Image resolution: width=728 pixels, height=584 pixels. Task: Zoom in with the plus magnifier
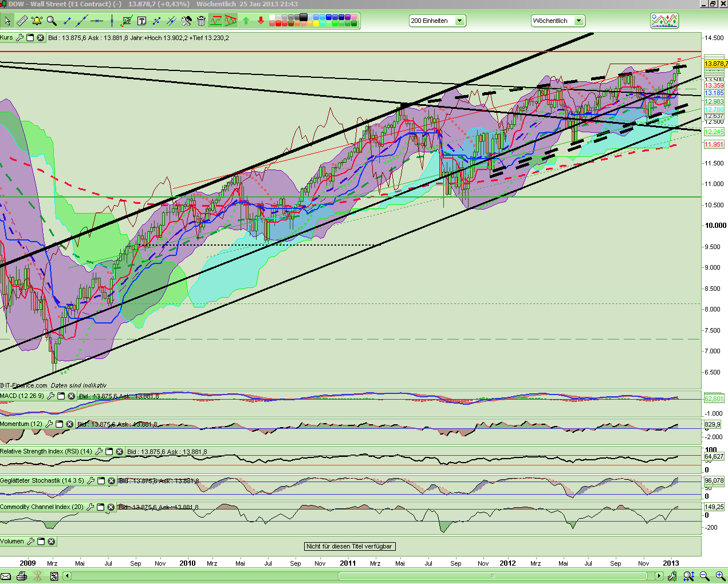pyautogui.click(x=720, y=576)
